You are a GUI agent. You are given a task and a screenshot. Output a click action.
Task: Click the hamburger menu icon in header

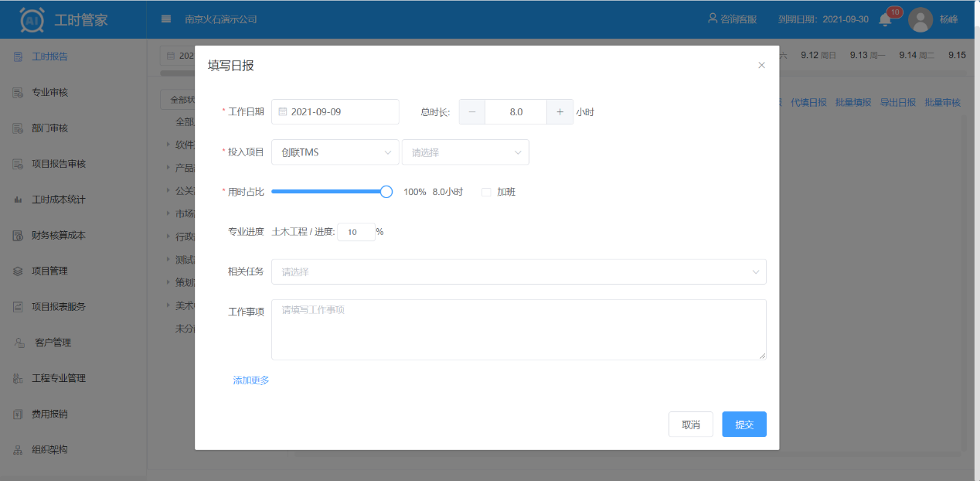click(x=166, y=19)
